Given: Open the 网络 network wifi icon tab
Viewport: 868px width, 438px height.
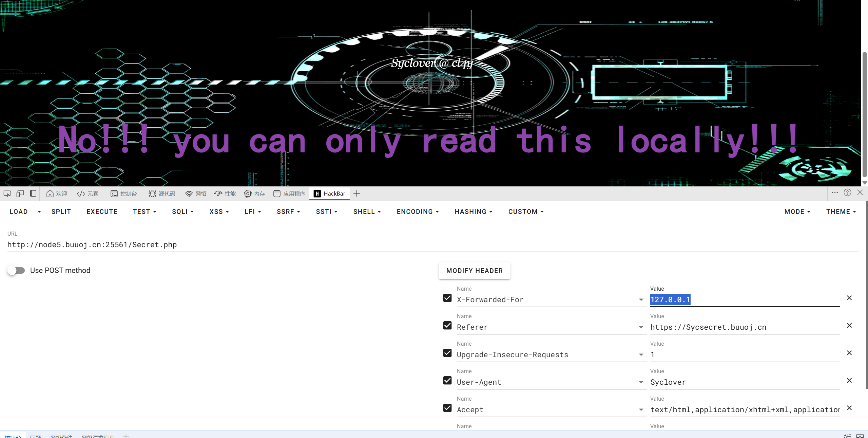Looking at the screenshot, I should point(196,194).
